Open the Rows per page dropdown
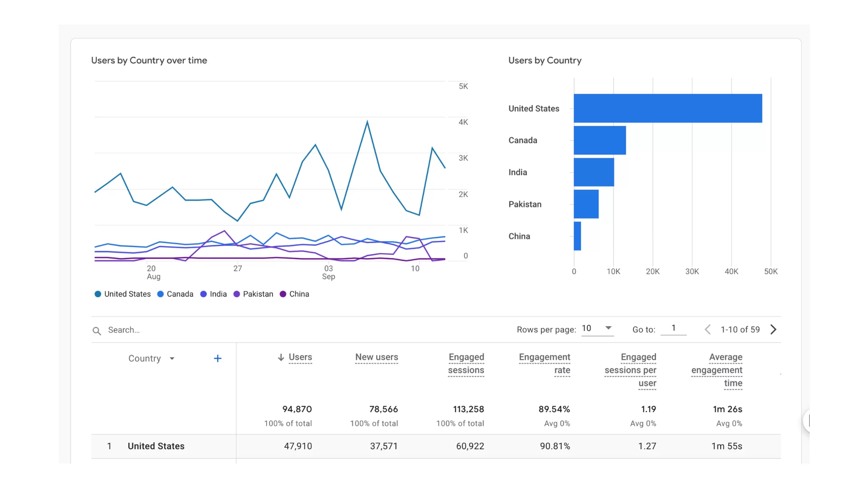868x488 pixels. [597, 328]
